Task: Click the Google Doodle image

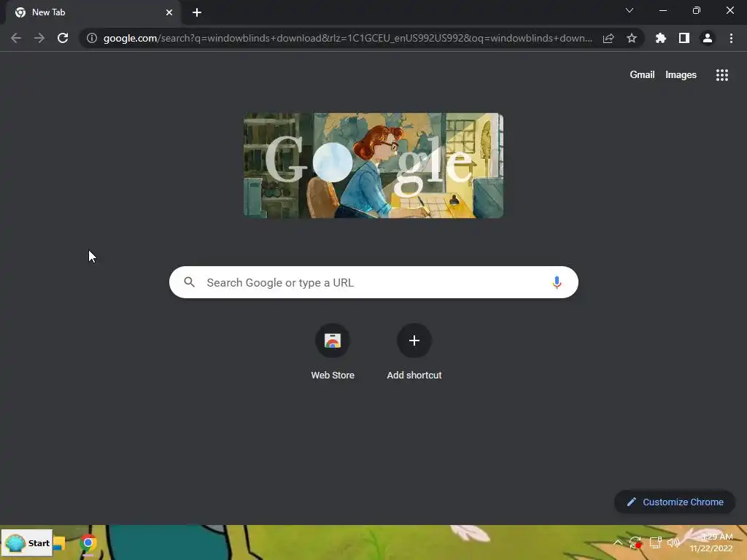Action: (373, 166)
